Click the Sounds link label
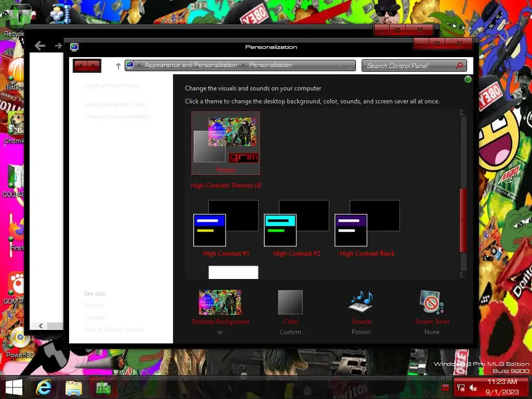532x399 pixels. 362,321
